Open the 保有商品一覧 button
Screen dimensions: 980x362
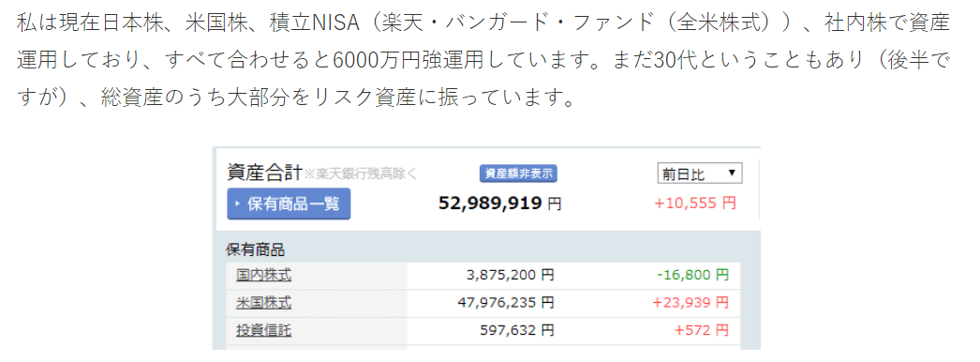click(289, 204)
